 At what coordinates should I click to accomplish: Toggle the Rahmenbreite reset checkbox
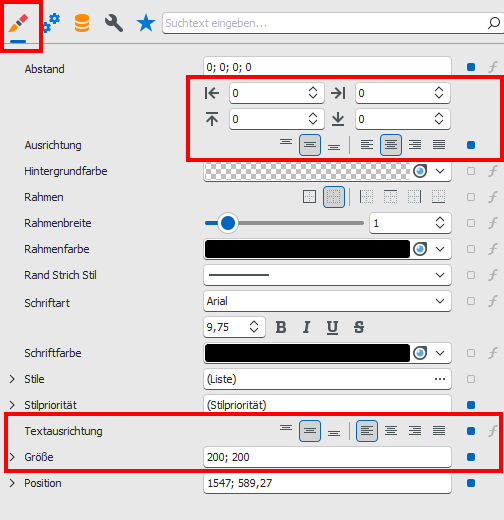(471, 223)
